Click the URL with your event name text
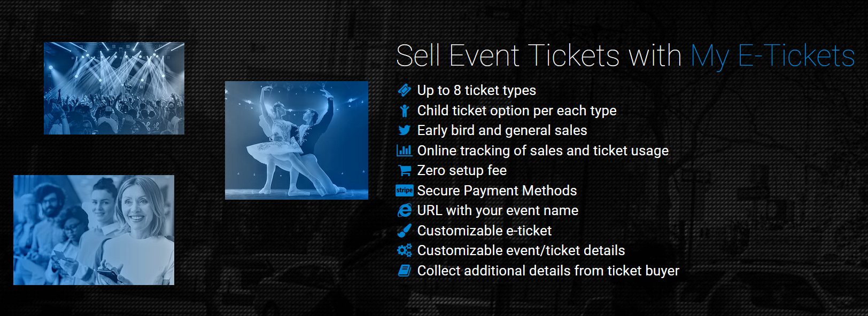Viewport: 868px width, 316px height. pos(498,211)
